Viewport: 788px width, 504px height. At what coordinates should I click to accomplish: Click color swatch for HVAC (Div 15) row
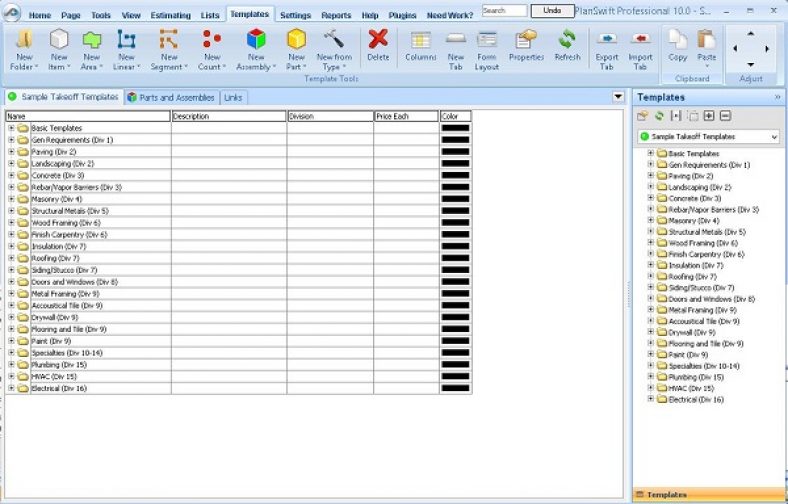(455, 376)
